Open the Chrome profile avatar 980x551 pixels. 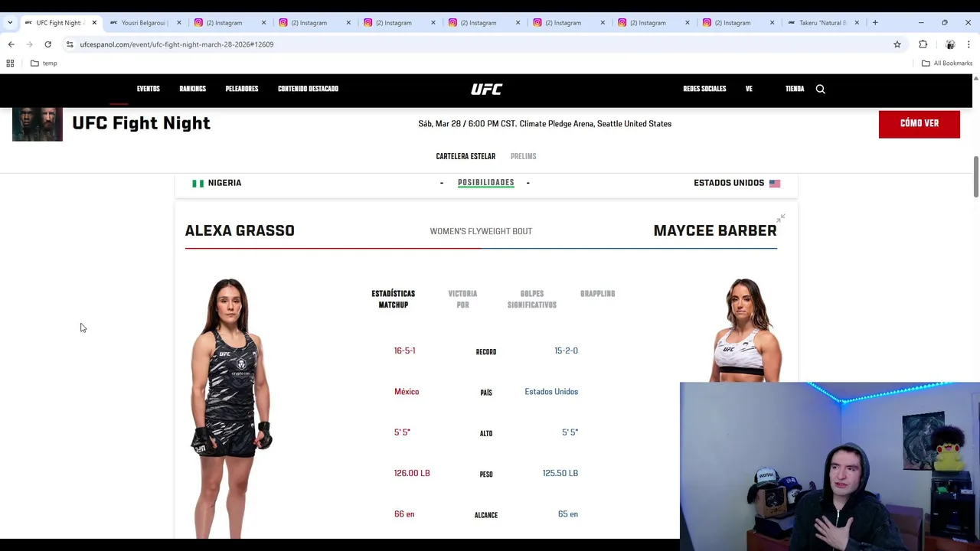[950, 44]
